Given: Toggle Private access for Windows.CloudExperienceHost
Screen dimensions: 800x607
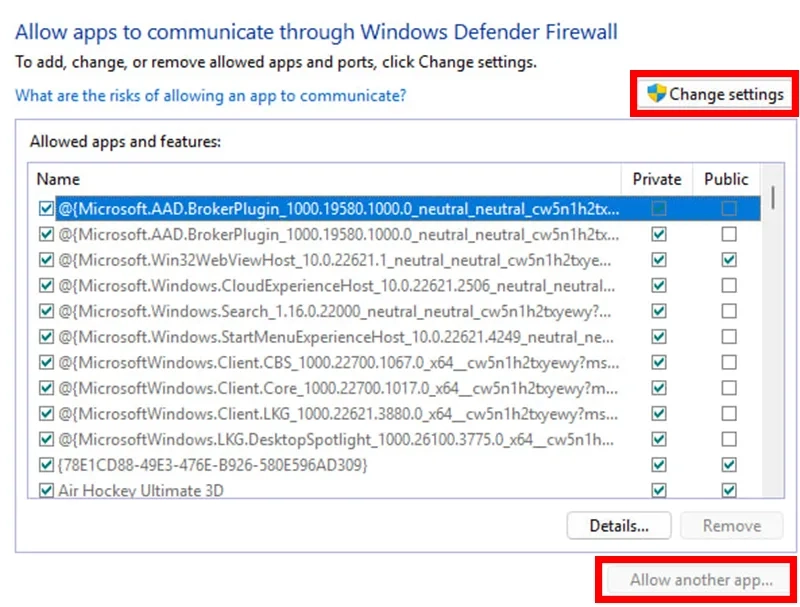Looking at the screenshot, I should point(657,284).
